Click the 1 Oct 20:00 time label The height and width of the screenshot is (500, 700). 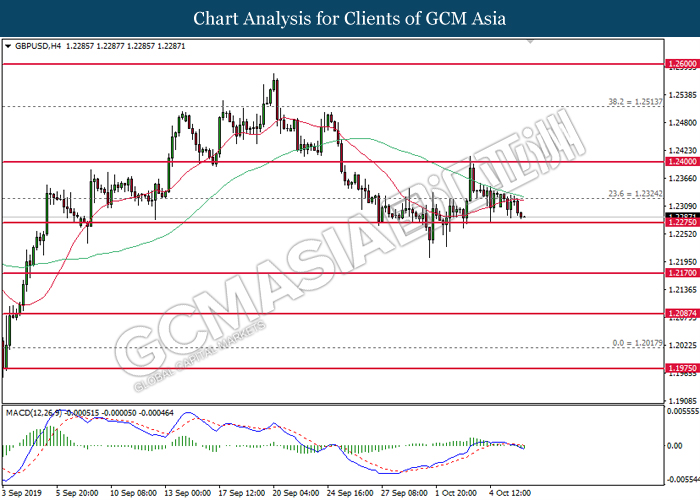(x=456, y=493)
